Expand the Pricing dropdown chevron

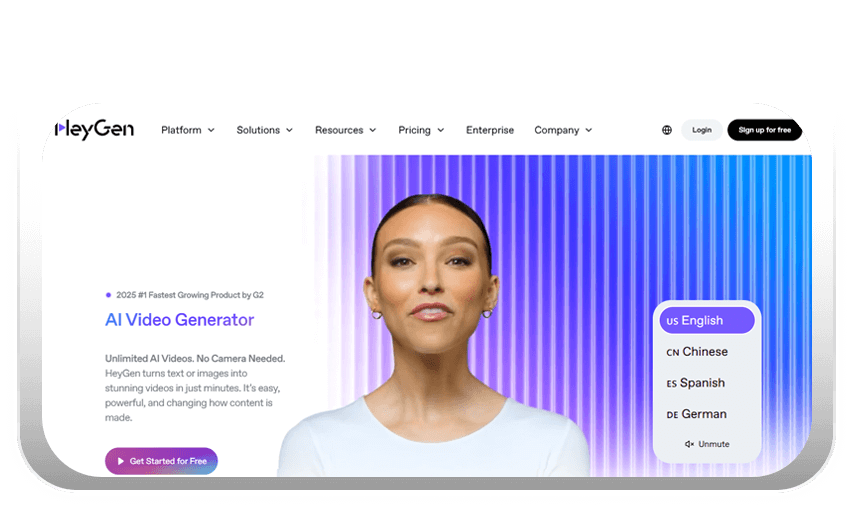click(441, 130)
